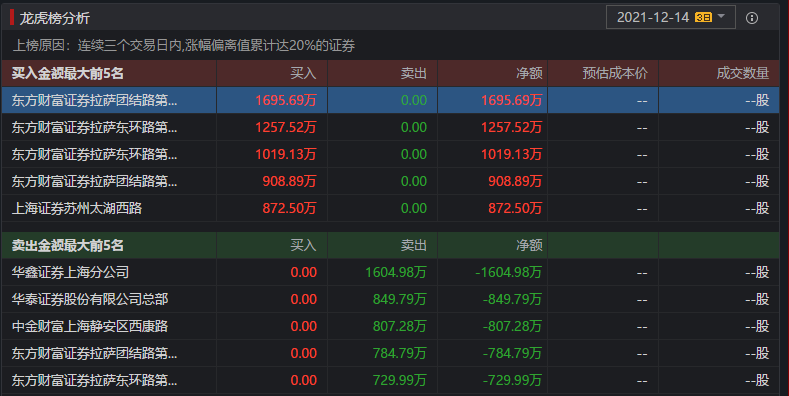Viewport: 789px width, 396px height.
Task: Click the 849.79万 sell amount for 华泰证券
Action: tap(400, 299)
